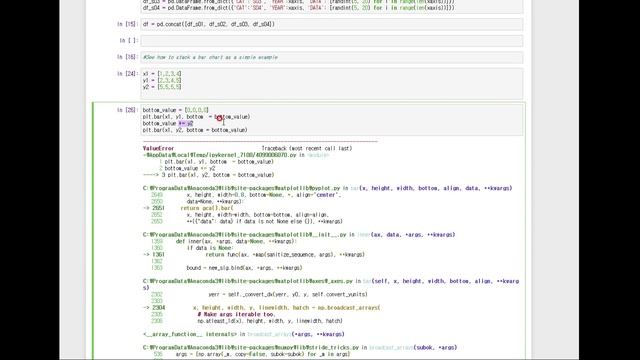Screen dimensions: 640x360
Task: Select the empty In [ ] code cell
Action: click(x=331, y=40)
